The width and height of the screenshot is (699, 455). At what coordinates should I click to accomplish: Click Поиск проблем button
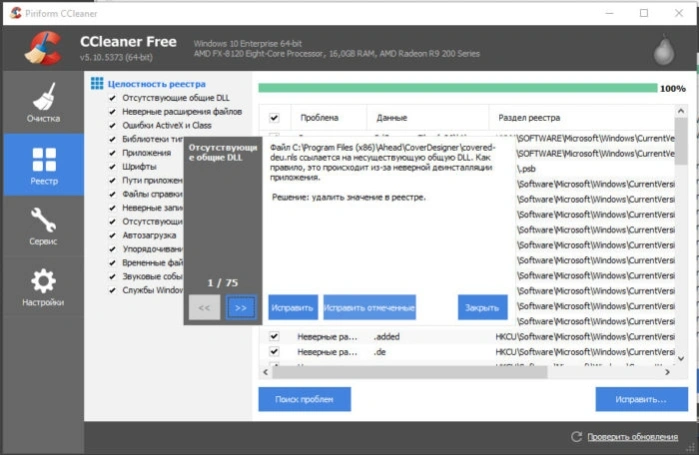point(304,399)
